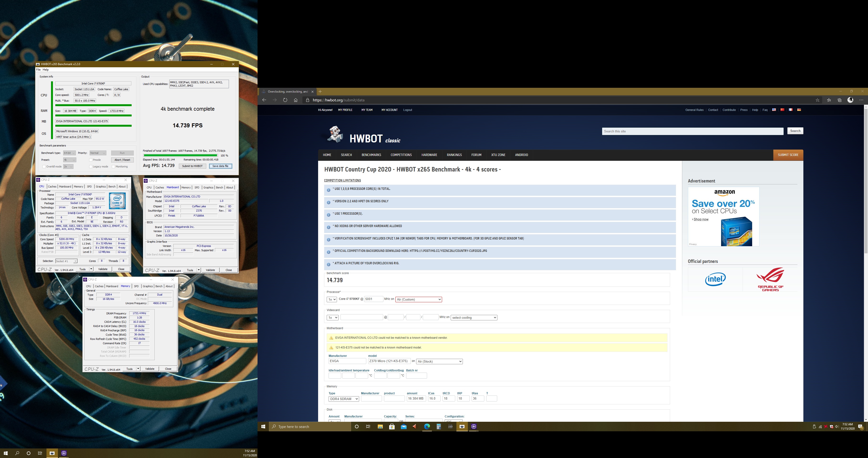Image resolution: width=868 pixels, height=458 pixels.
Task: Expand the Tools arrow in the CPU-Z Memory window
Action: (138, 369)
